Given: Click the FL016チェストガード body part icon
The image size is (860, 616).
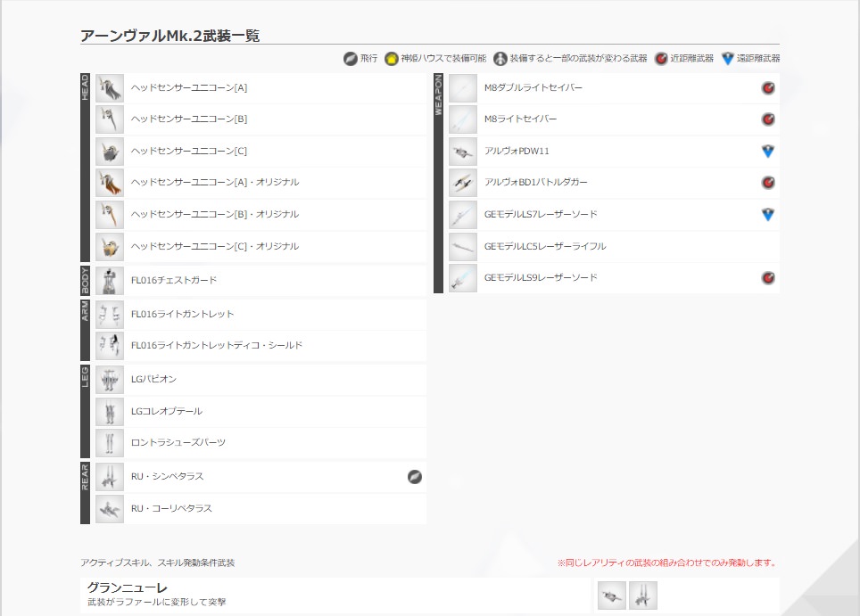Looking at the screenshot, I should point(110,280).
